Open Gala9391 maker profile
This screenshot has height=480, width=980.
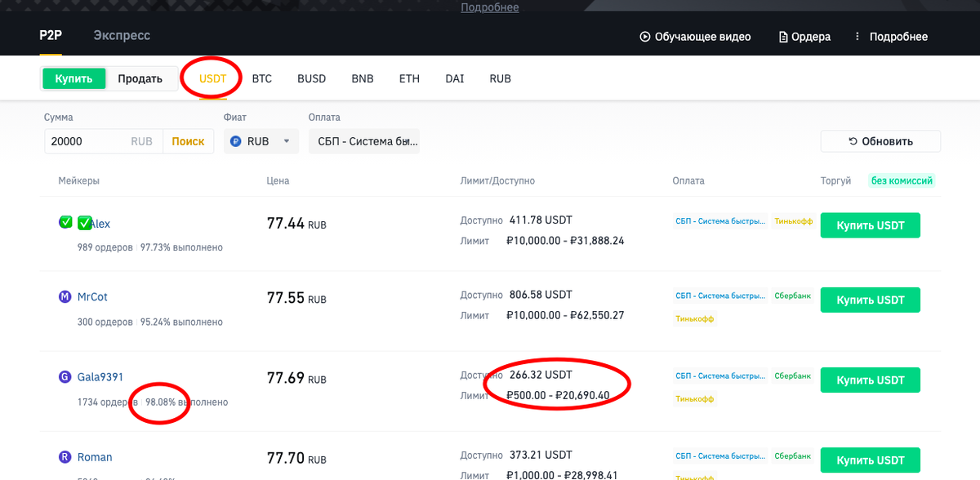(100, 377)
